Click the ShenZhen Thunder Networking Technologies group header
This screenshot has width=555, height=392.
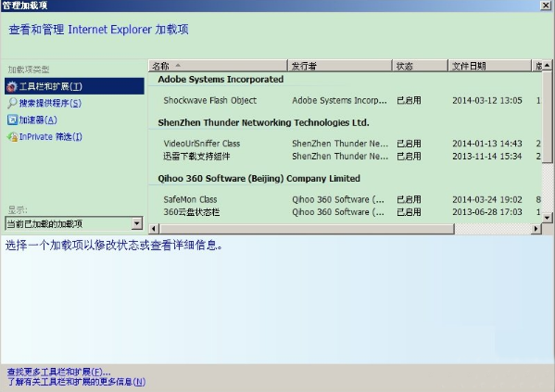[263, 122]
